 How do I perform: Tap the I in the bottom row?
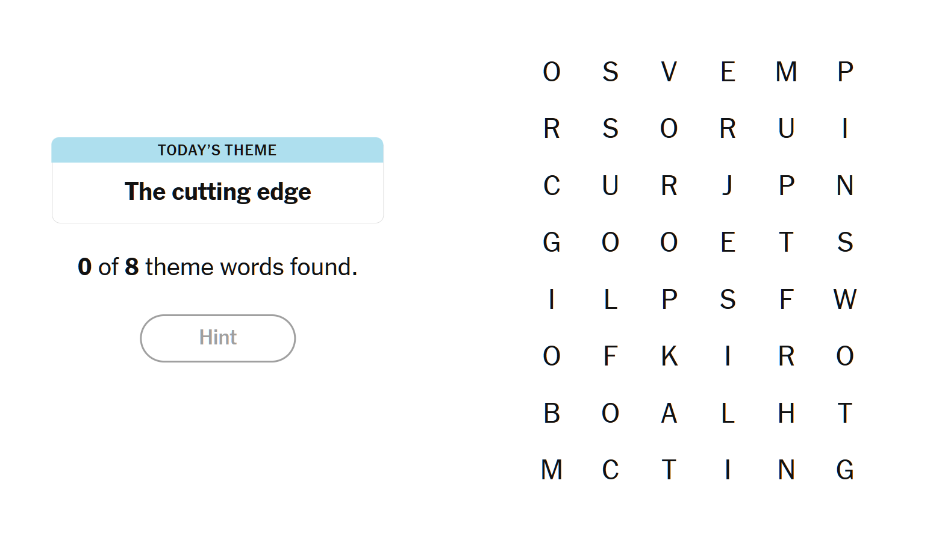click(x=728, y=470)
